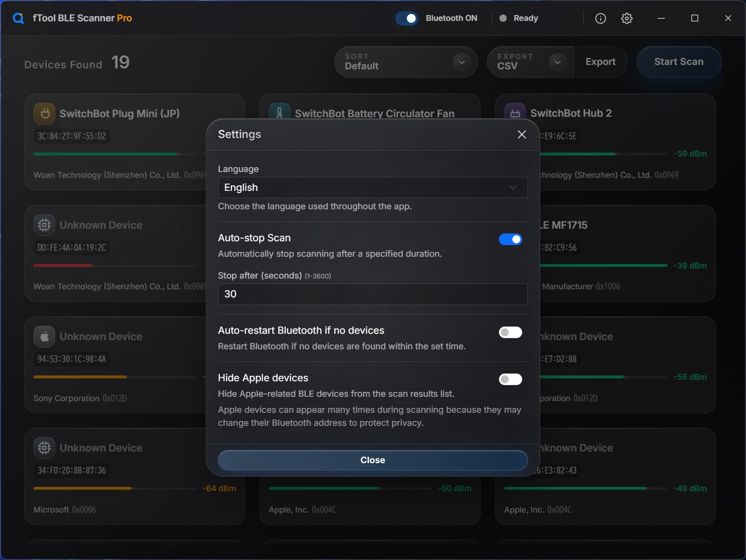Click the Close button in Settings
The image size is (746, 560).
point(373,460)
